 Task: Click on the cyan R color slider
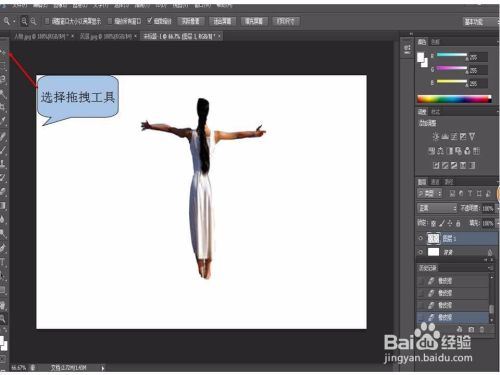(452, 55)
